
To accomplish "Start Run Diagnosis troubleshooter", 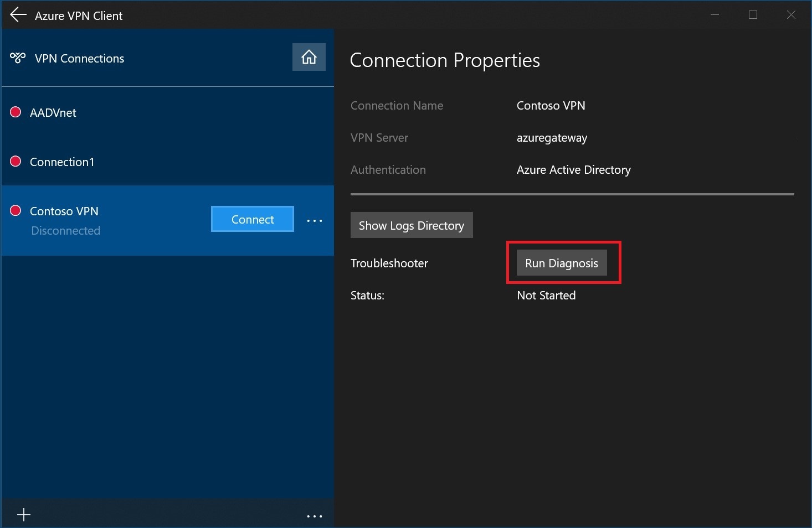I will (561, 263).
